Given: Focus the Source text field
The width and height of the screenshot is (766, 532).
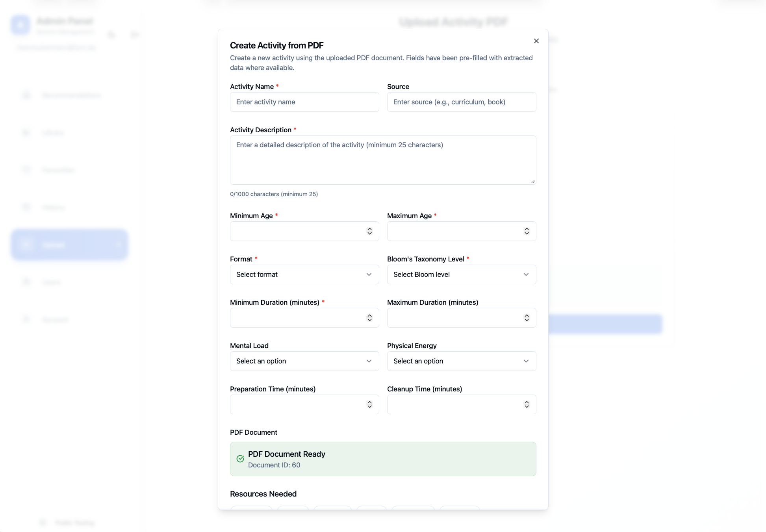Looking at the screenshot, I should pos(461,102).
